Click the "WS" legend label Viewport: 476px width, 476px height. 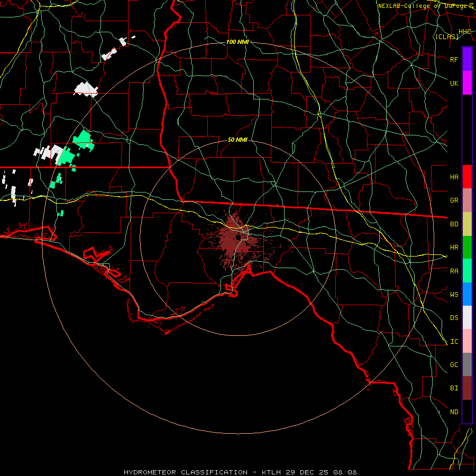coord(454,295)
